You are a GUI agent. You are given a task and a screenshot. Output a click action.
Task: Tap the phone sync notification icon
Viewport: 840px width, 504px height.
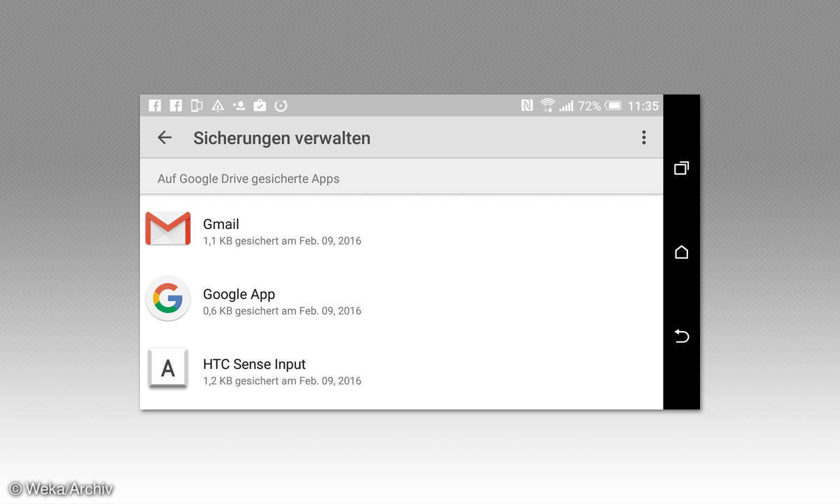click(197, 106)
